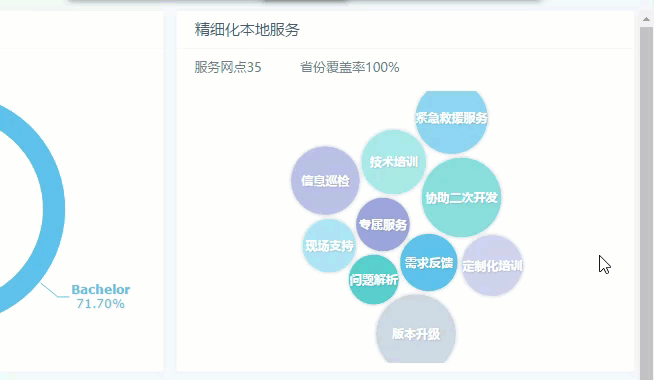Click the 信息巡检 bubble
The image size is (654, 380).
coord(325,180)
